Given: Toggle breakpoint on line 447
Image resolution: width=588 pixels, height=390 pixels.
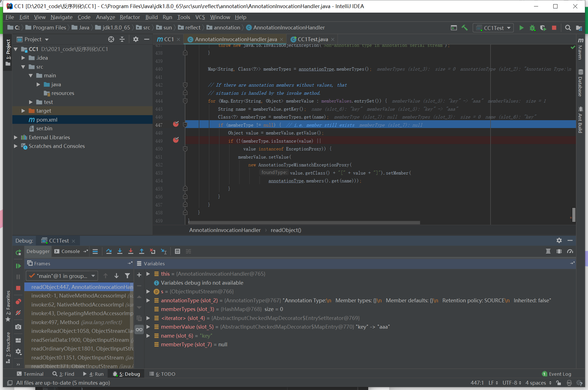Looking at the screenshot, I should 176,124.
